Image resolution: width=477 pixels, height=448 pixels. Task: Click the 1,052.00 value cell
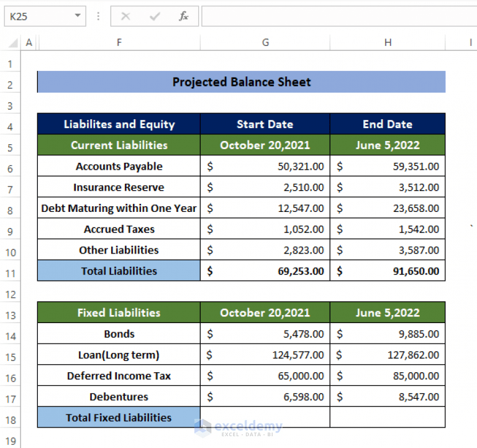point(265,229)
